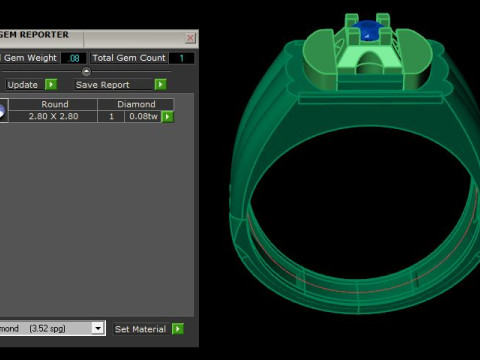Click the Gem Weight value field .08
Image resolution: width=480 pixels, height=360 pixels.
coord(74,58)
